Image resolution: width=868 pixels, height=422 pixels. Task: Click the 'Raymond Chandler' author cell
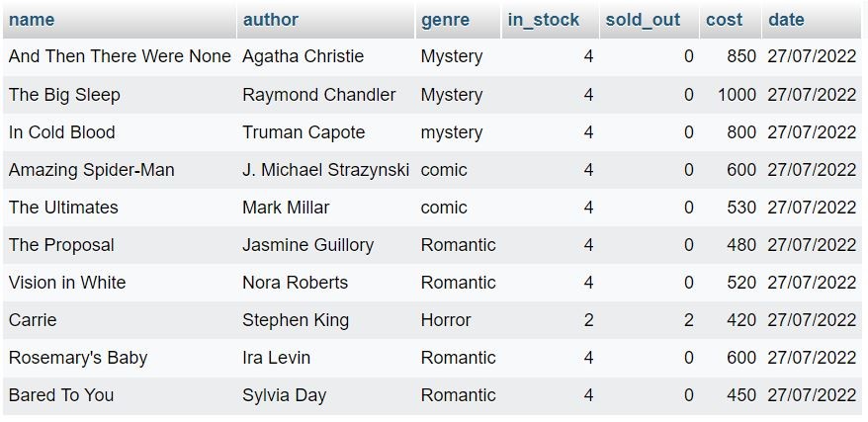coord(318,95)
